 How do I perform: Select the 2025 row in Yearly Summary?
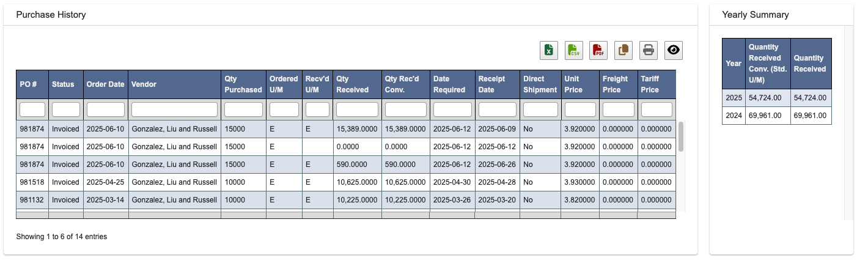777,98
